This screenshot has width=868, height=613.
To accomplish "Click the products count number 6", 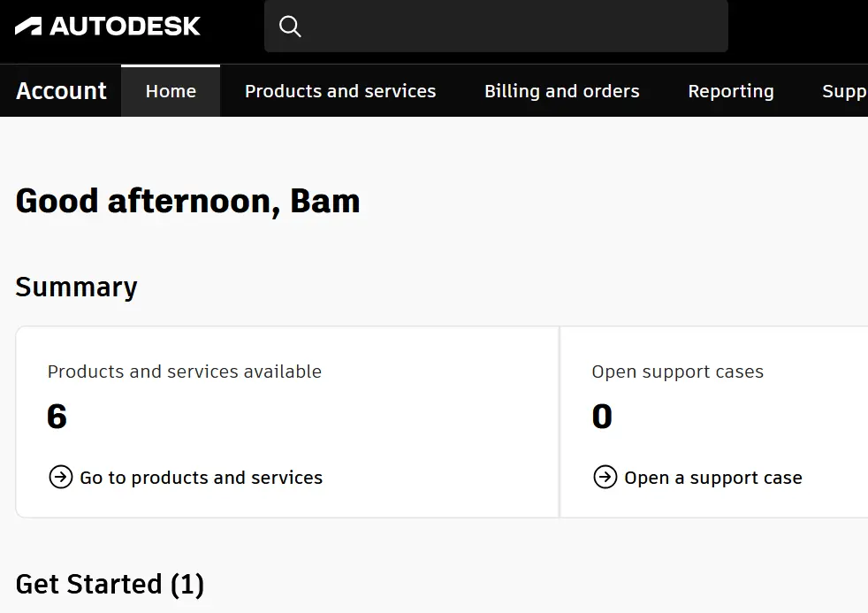I will pos(57,417).
